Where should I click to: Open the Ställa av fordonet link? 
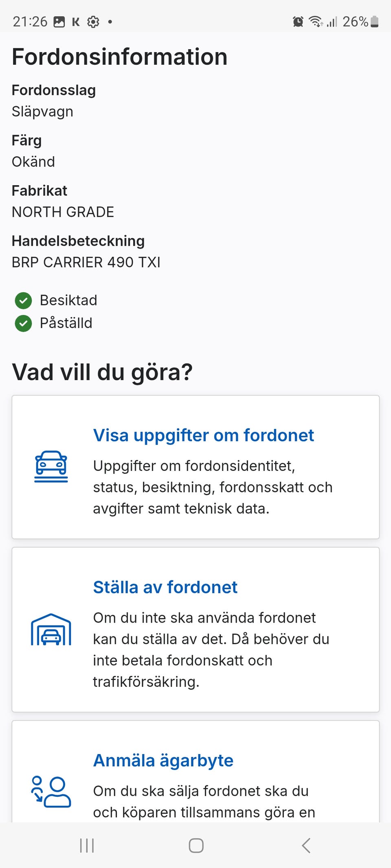coord(165,587)
